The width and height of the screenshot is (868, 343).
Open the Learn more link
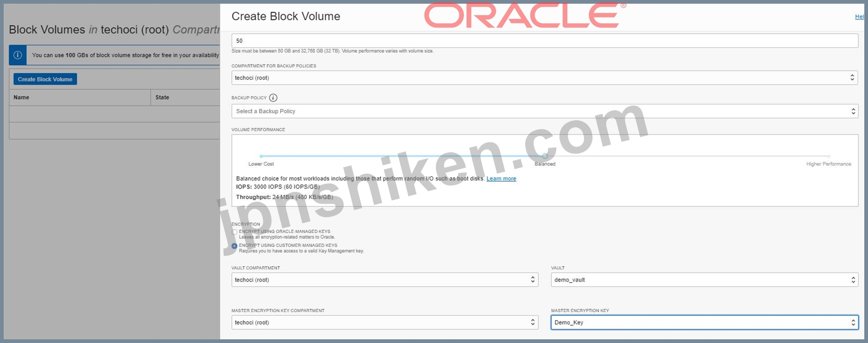(501, 179)
